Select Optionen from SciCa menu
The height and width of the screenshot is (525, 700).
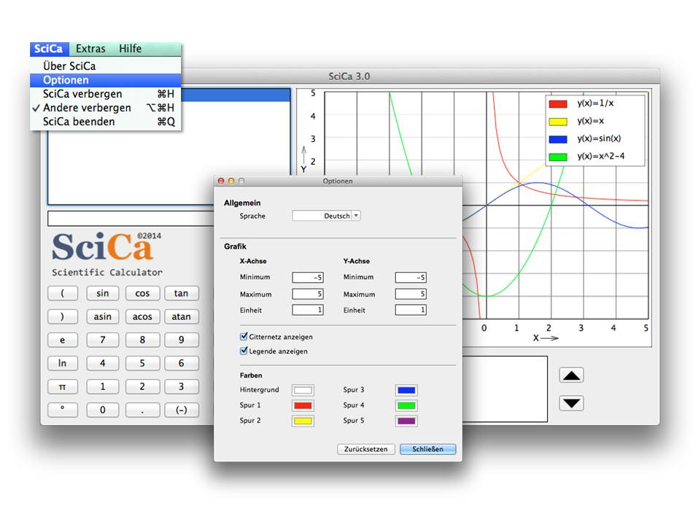(x=66, y=80)
